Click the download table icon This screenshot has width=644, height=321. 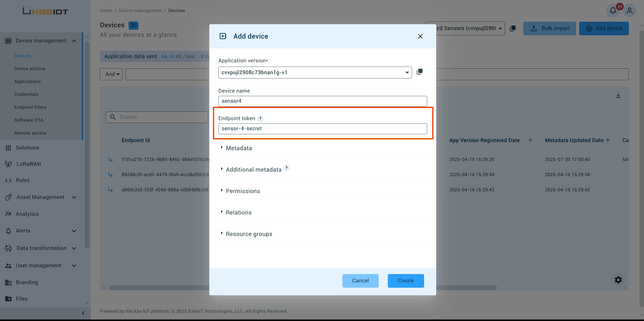click(x=618, y=95)
